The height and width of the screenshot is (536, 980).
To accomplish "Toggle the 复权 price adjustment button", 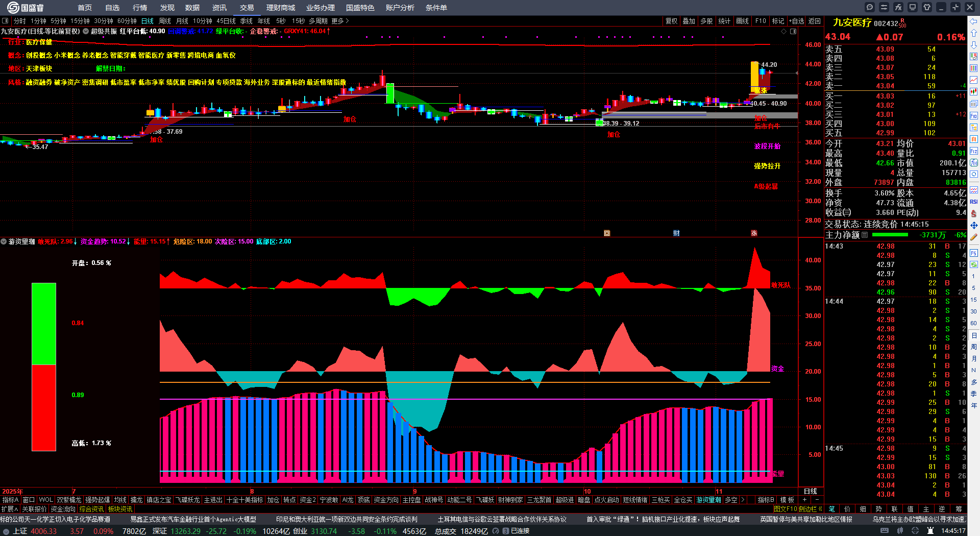I will (671, 21).
